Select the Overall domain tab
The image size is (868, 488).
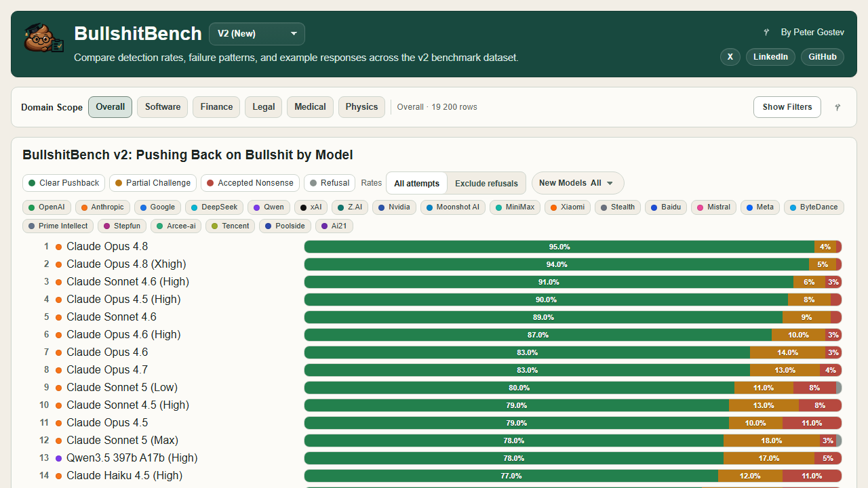[111, 107]
